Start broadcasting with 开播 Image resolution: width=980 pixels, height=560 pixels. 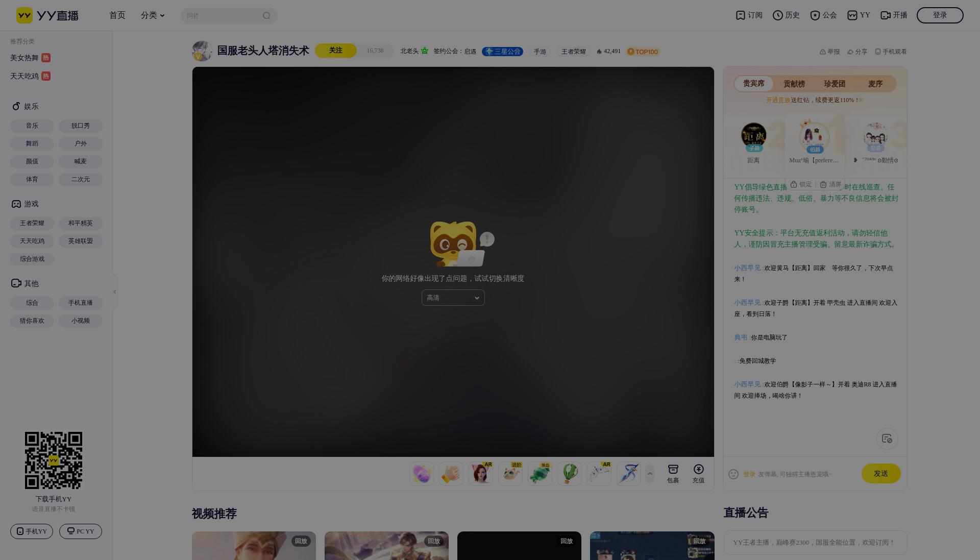(x=894, y=15)
